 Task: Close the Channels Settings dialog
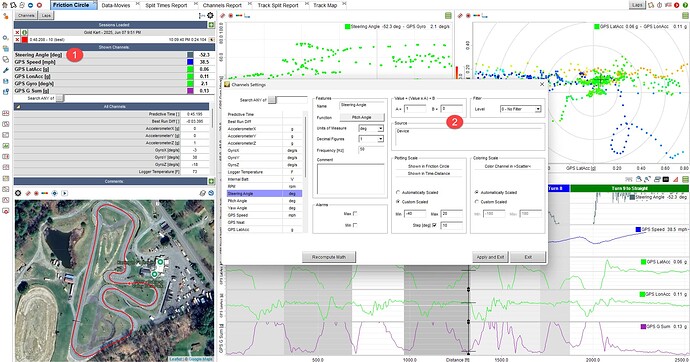coord(542,84)
